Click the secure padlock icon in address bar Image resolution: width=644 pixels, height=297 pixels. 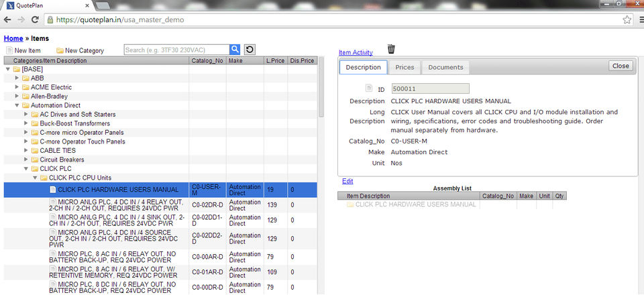coord(50,19)
